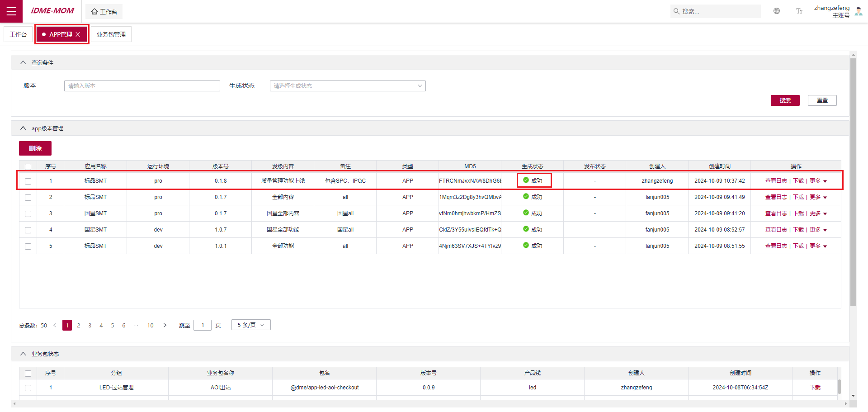Click the user avatar for zhangzefeng
Screen dimensions: 868x412
tap(859, 11)
